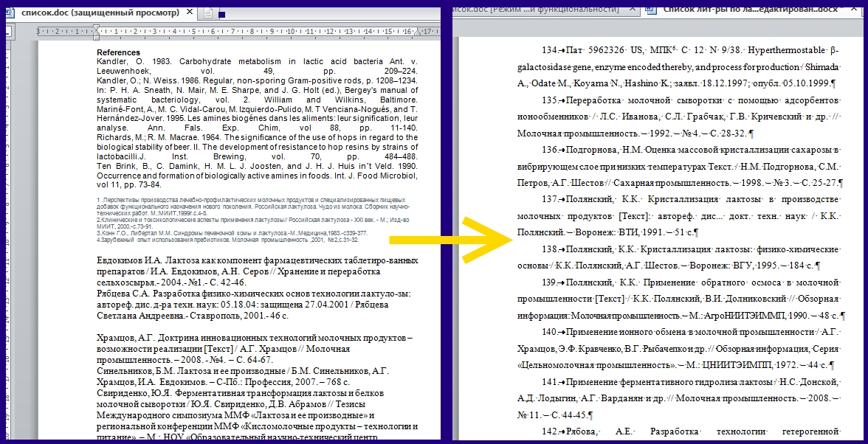Click entry '134. Пат 5962326 US' in right document
The width and height of the screenshot is (868, 444).
[690, 50]
